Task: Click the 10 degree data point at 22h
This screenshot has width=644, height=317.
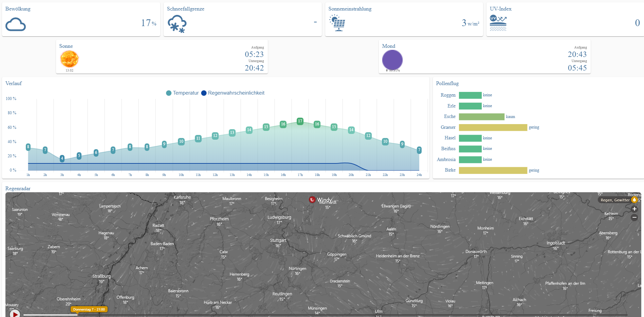Action: point(385,141)
